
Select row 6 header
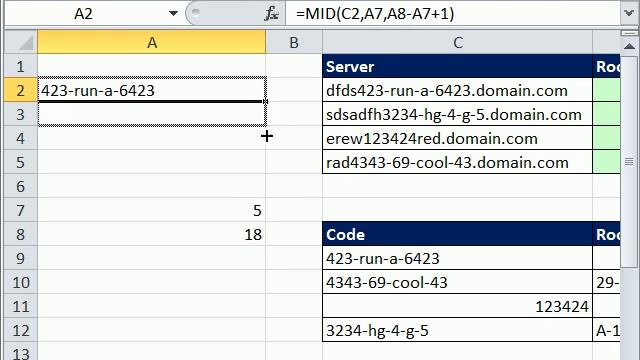20,187
